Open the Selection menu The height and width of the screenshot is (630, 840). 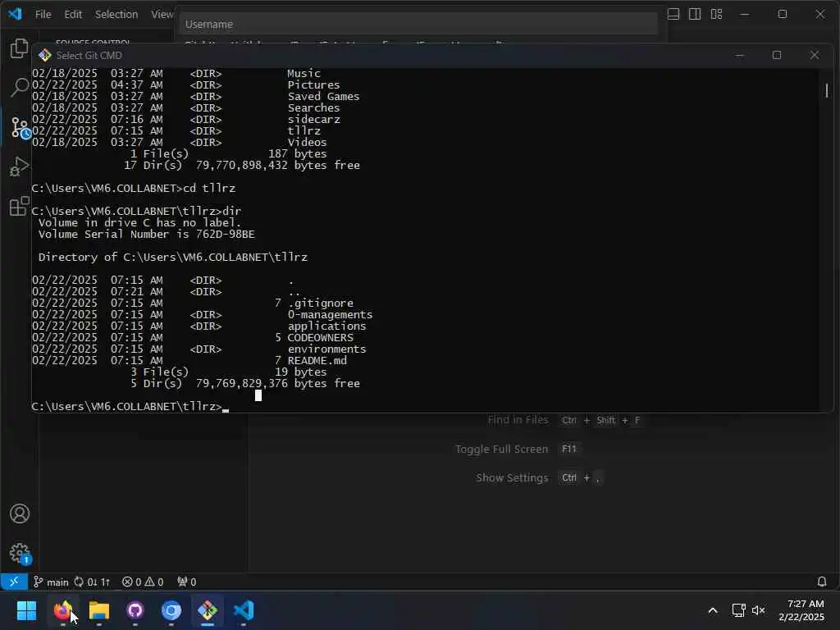click(x=116, y=15)
